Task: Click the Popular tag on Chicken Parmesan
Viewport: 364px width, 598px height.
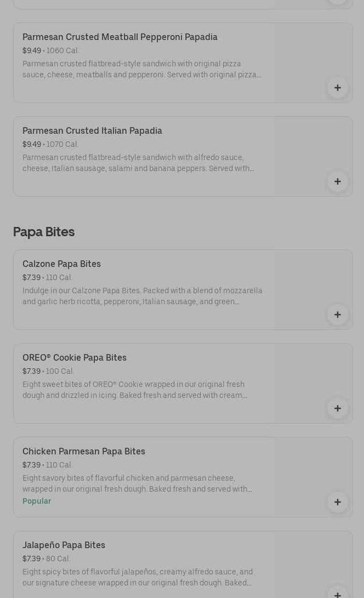Action: [37, 501]
